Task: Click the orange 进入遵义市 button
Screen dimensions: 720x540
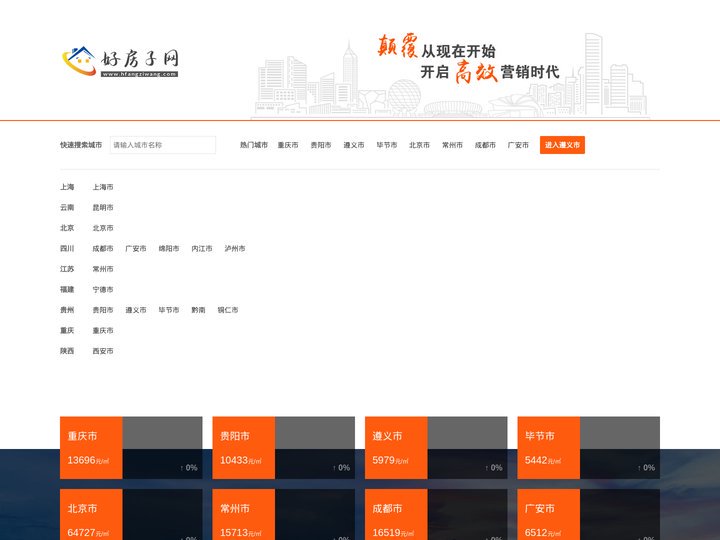Action: pos(562,145)
